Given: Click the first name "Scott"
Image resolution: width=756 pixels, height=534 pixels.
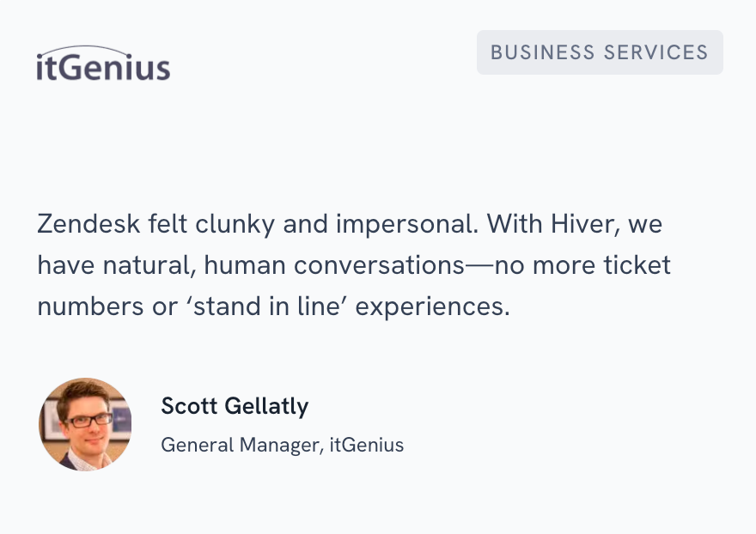Looking at the screenshot, I should 189,406.
